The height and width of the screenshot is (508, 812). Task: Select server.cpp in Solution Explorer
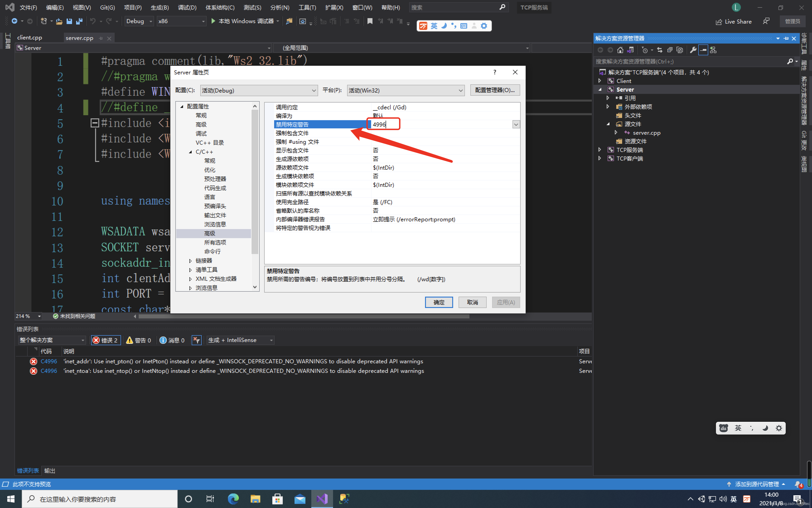(x=646, y=133)
